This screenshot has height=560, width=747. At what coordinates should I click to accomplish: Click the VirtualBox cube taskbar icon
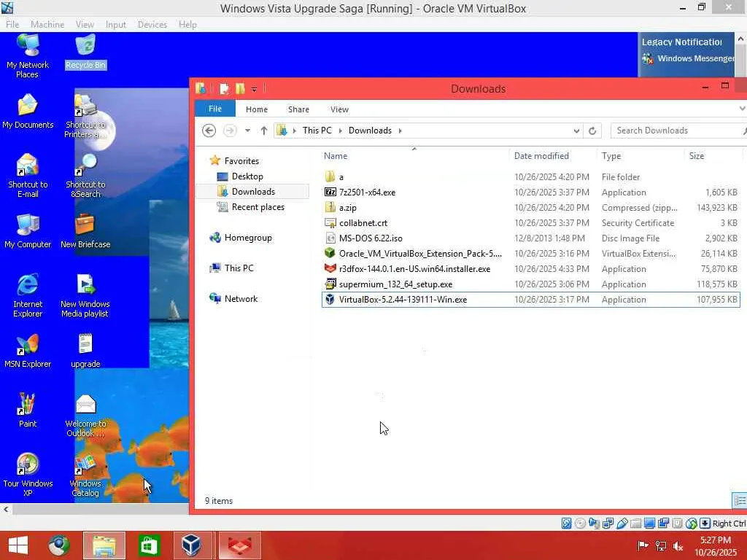[191, 545]
